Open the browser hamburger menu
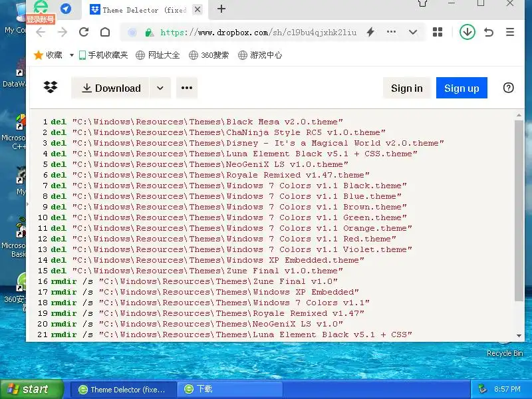The height and width of the screenshot is (399, 532). tap(510, 32)
